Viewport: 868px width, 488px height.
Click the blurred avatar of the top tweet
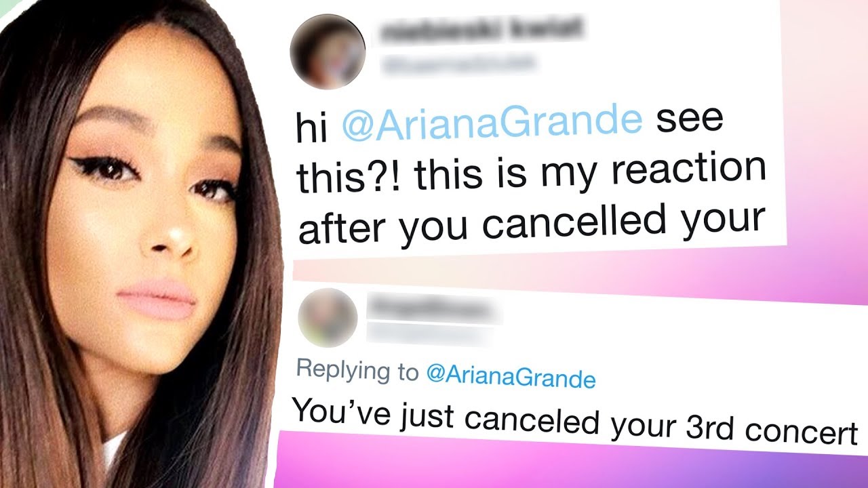[327, 52]
